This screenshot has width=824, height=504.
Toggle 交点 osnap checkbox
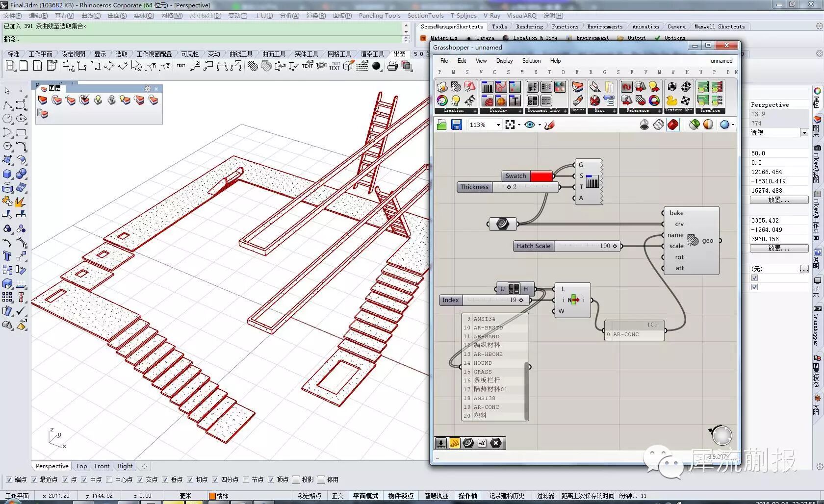(140, 479)
